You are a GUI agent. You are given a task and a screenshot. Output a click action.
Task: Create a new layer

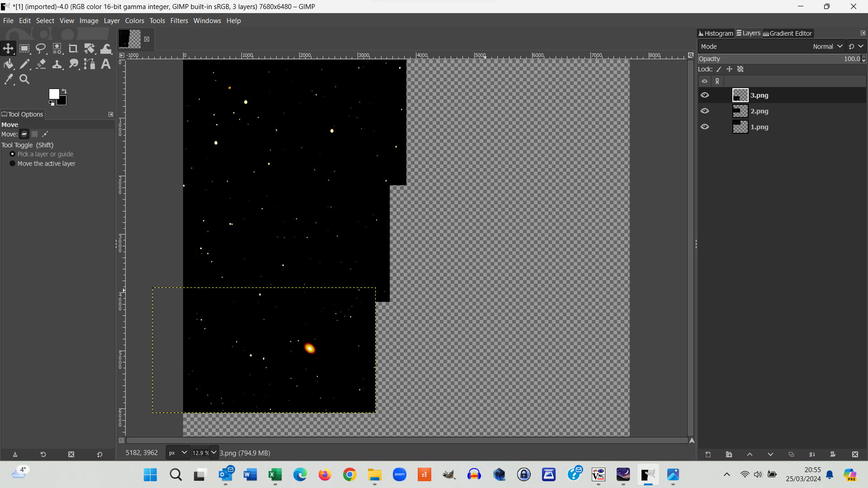708,455
